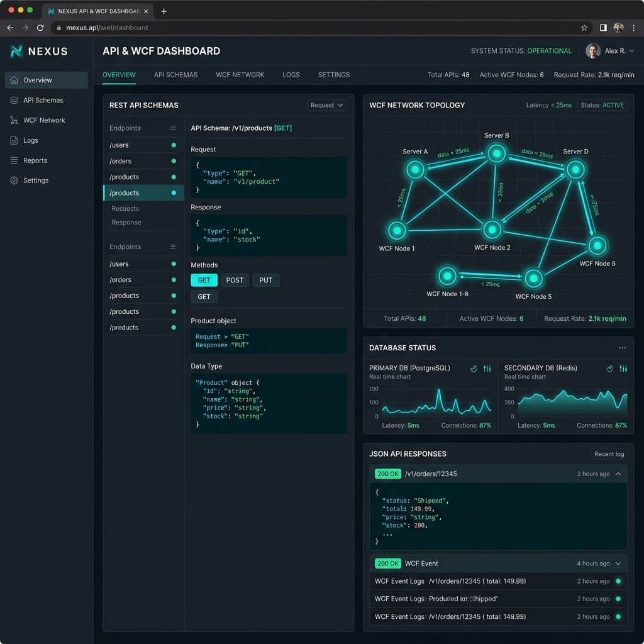Click the Primary DB real time chart
644x644 pixels.
click(436, 402)
